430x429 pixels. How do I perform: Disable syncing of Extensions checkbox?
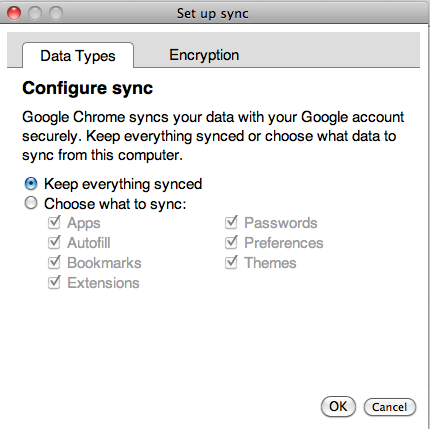(x=54, y=282)
